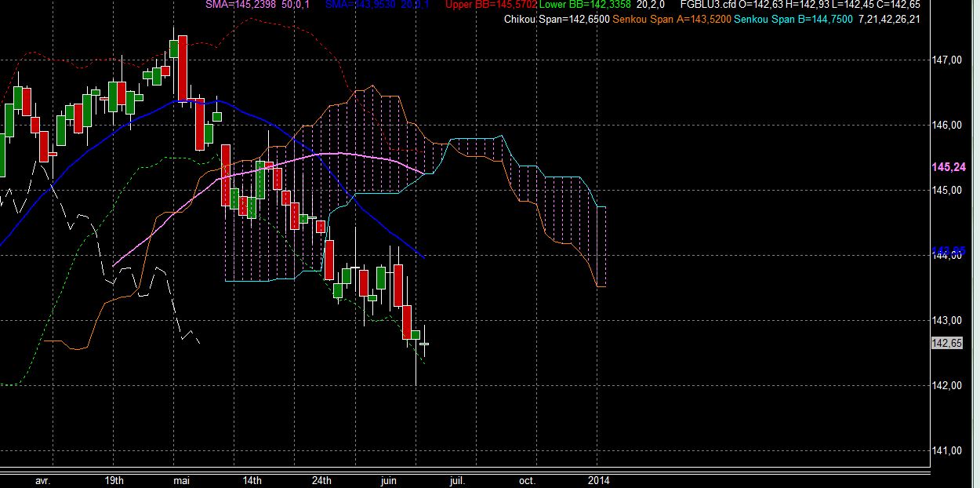The width and height of the screenshot is (980, 488).
Task: Click the red Upper BB=145,5702 label
Action: [491, 5]
